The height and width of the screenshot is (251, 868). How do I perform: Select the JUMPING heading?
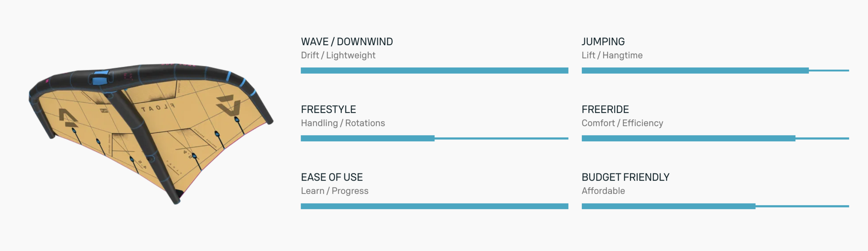[603, 41]
